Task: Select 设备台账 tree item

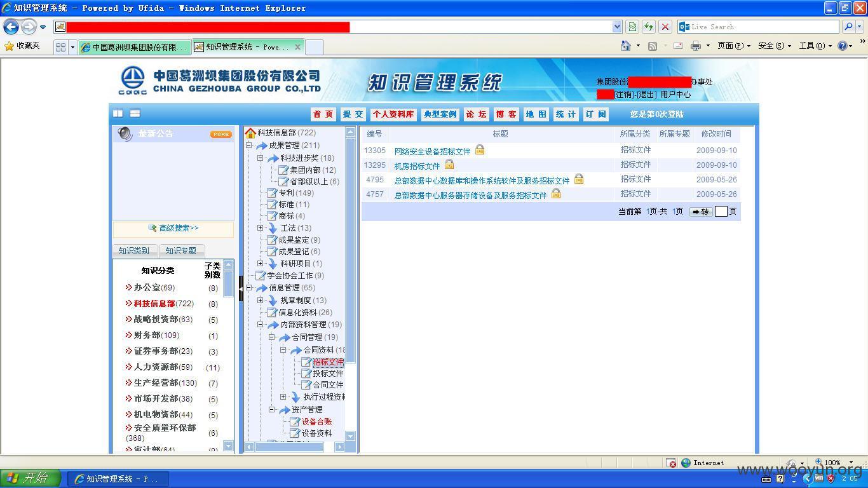Action: (316, 421)
